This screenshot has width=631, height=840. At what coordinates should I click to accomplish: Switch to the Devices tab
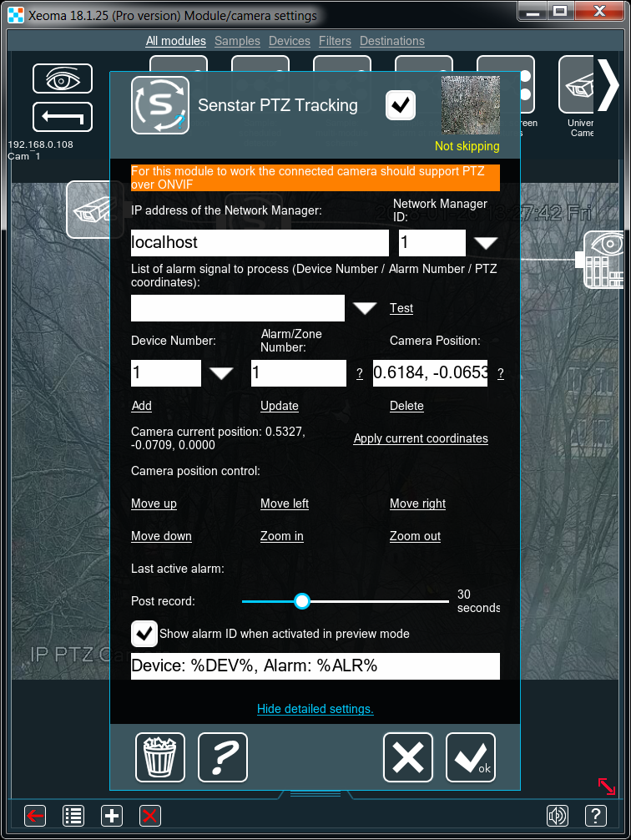[290, 41]
